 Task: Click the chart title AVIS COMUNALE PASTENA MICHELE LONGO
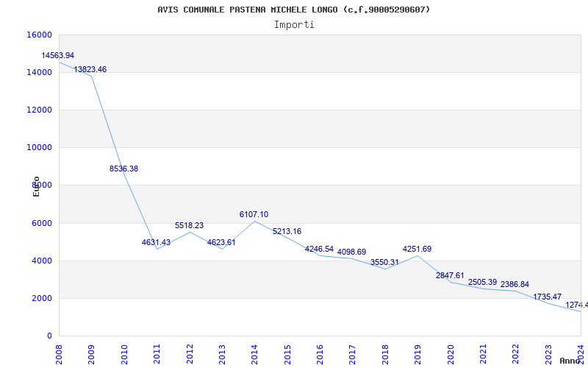click(293, 10)
